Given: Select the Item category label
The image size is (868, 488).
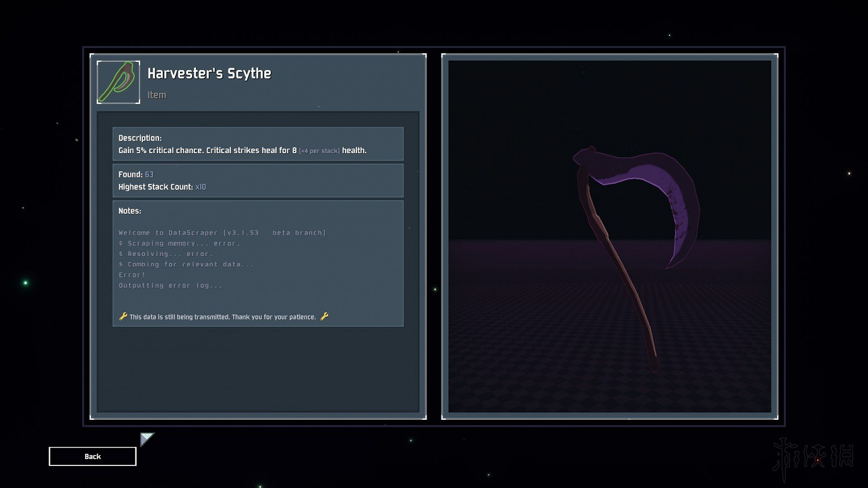Looking at the screenshot, I should click(x=156, y=95).
